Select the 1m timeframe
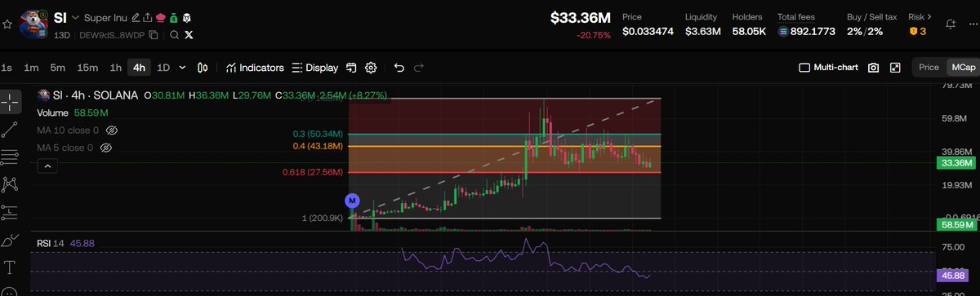Image resolution: width=980 pixels, height=296 pixels. point(31,68)
